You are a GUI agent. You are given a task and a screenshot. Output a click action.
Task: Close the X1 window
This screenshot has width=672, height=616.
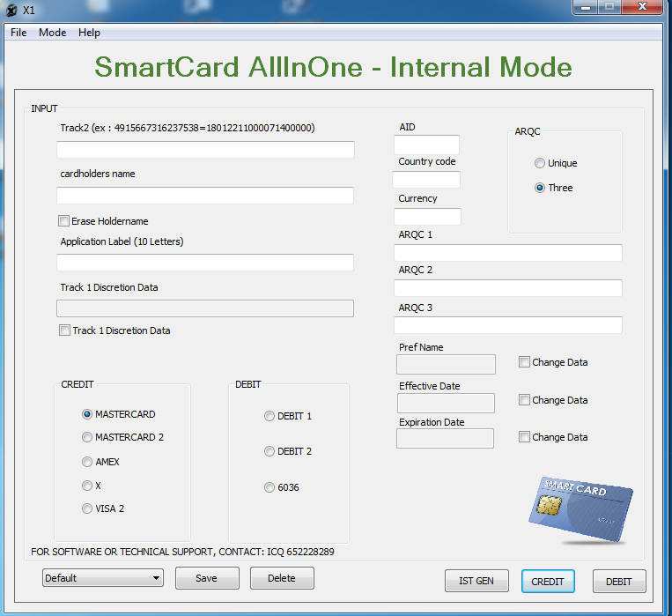point(642,7)
